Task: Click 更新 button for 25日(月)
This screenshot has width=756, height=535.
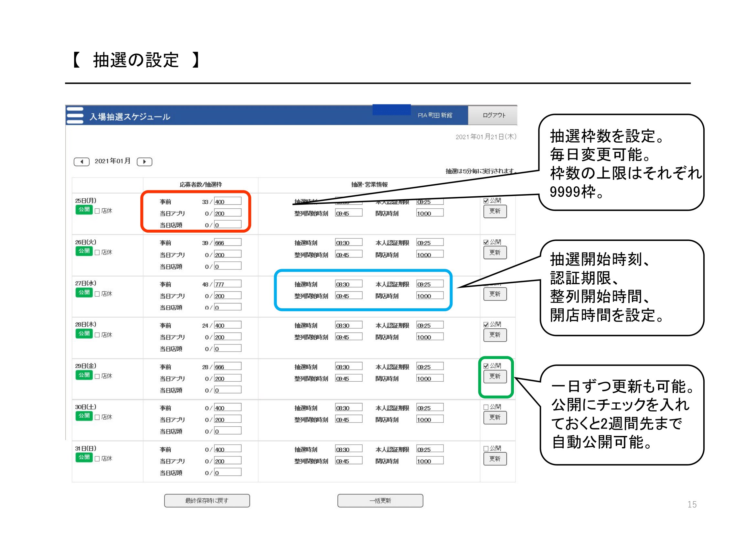Action: [x=495, y=211]
